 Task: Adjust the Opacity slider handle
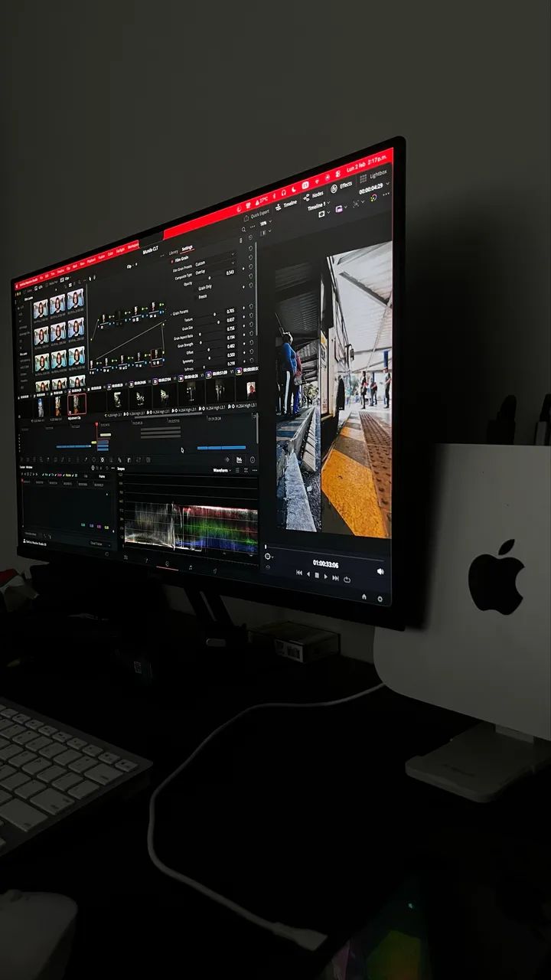pyautogui.click(x=210, y=277)
